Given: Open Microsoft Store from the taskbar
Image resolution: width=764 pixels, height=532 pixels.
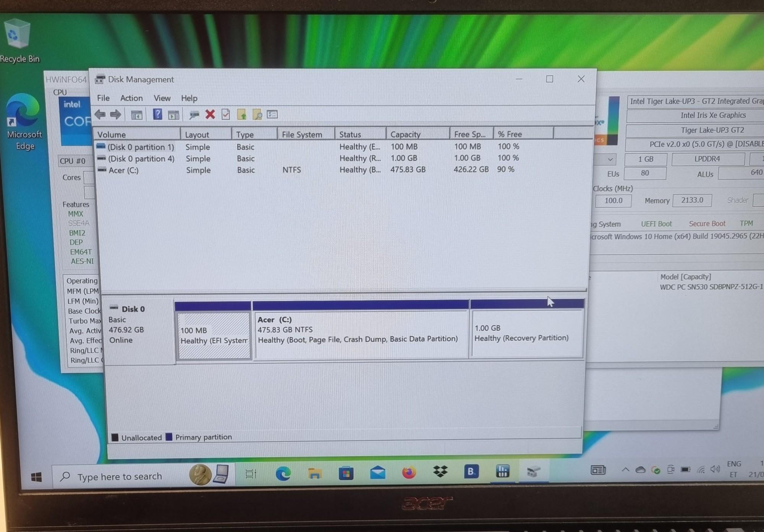Looking at the screenshot, I should [x=346, y=473].
